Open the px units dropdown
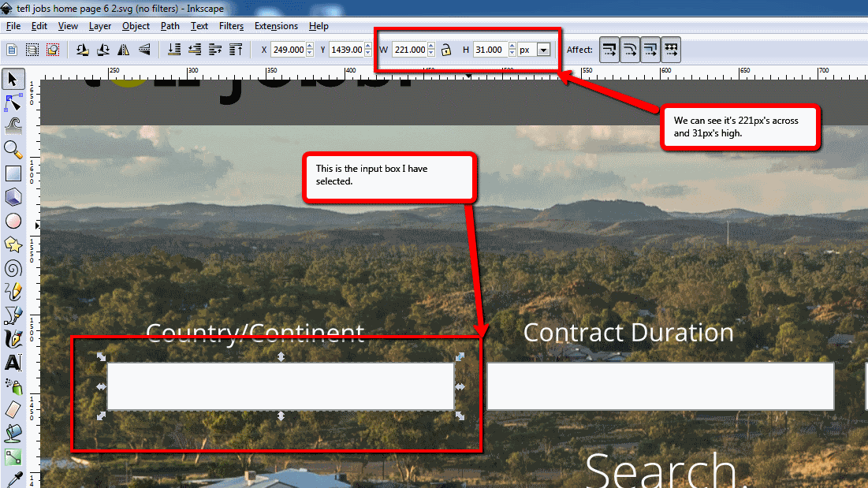868x488 pixels. (x=545, y=49)
